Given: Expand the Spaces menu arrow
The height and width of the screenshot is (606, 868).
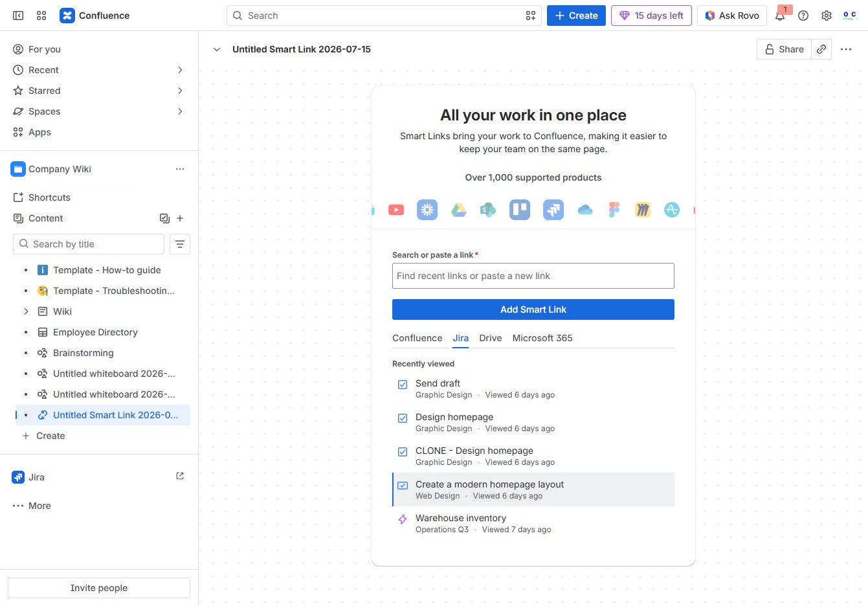Looking at the screenshot, I should click(x=180, y=111).
